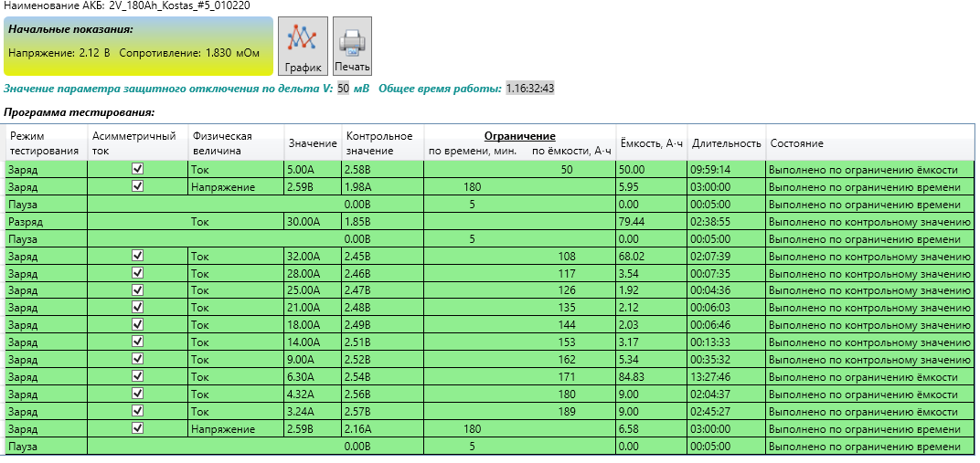Toggle the checkbox in the 18.00A row

tap(138, 324)
